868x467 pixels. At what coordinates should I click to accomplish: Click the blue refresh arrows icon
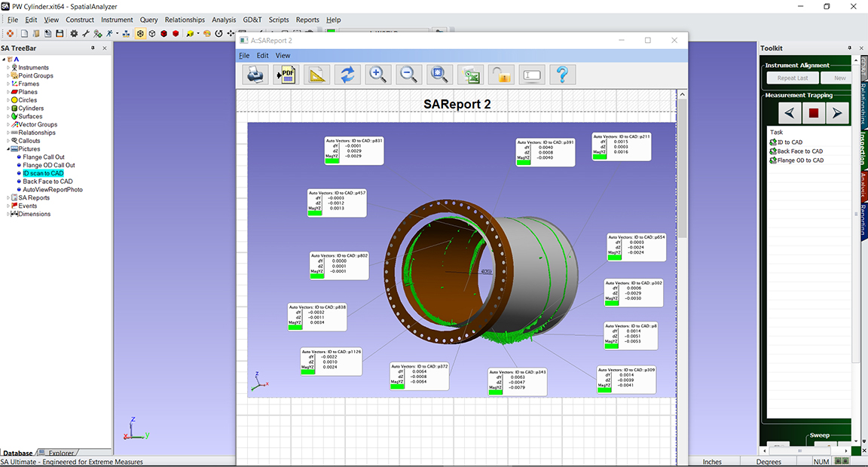click(347, 75)
